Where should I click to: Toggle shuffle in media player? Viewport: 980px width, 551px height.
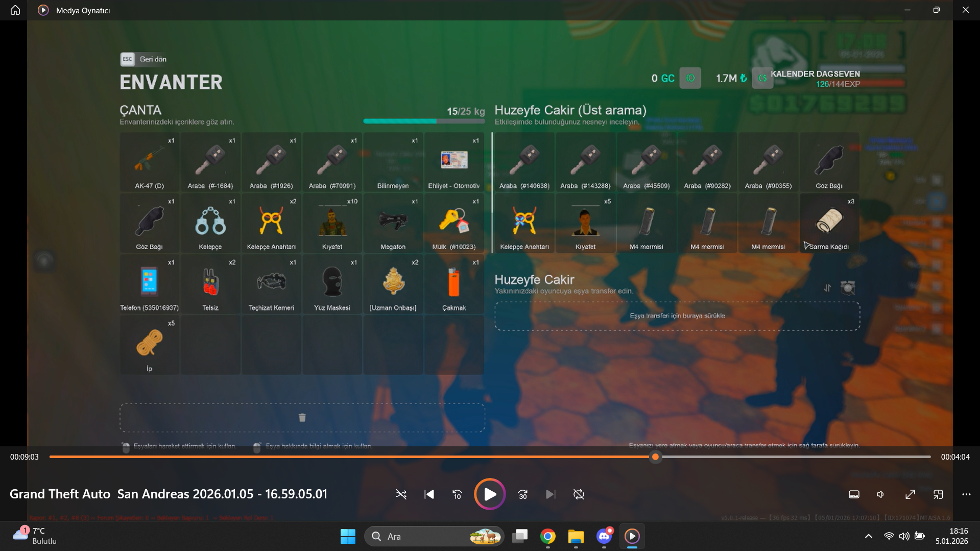[x=401, y=494]
